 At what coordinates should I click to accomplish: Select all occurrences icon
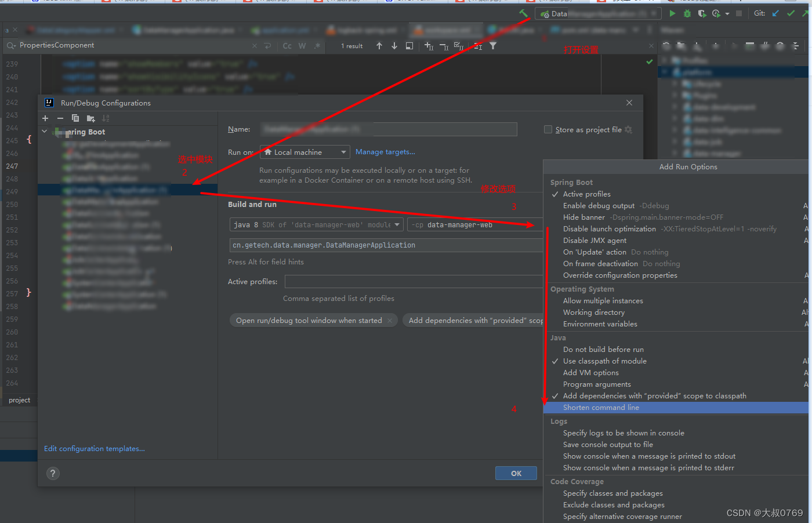click(x=459, y=46)
